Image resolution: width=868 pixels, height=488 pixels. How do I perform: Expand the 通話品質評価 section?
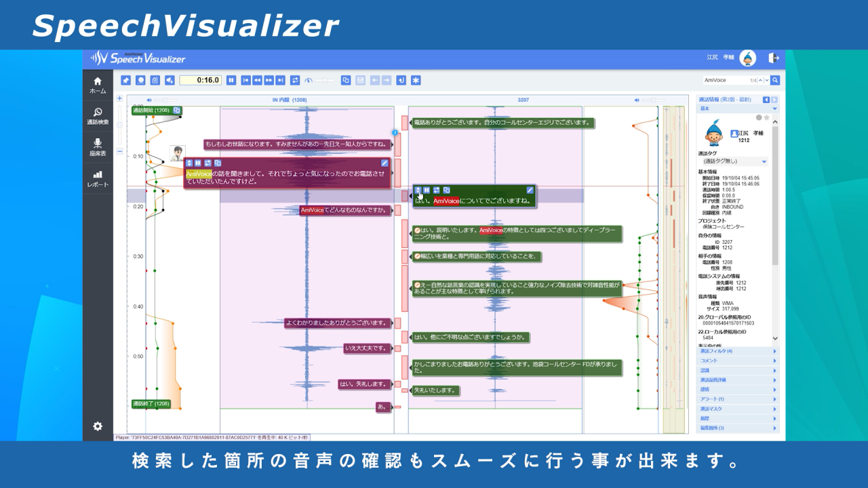[x=738, y=380]
